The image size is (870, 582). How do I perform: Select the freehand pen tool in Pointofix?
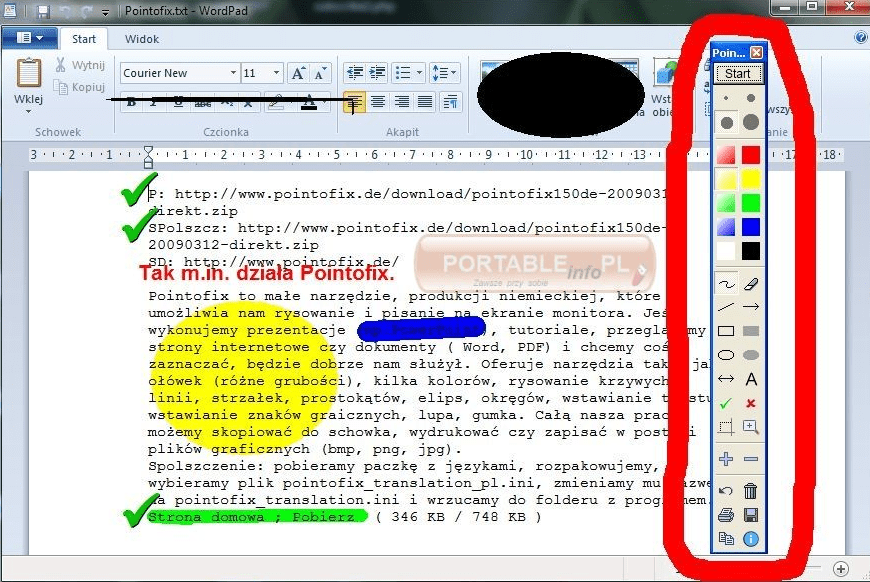click(726, 285)
